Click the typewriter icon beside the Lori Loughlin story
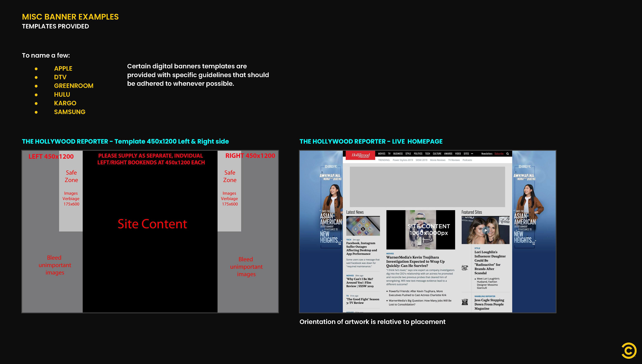The width and height of the screenshot is (642, 364). [x=465, y=268]
